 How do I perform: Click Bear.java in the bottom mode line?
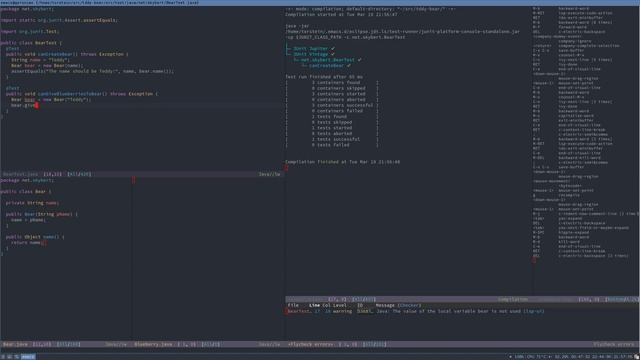pos(15,344)
